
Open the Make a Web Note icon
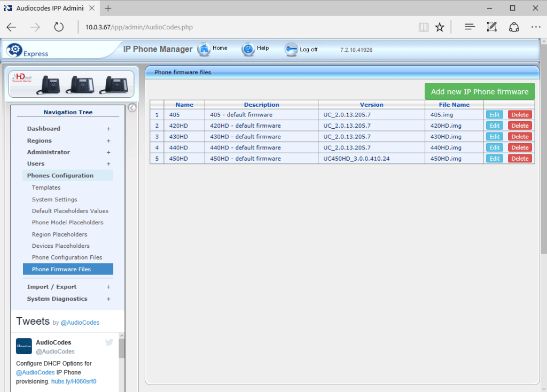(491, 27)
